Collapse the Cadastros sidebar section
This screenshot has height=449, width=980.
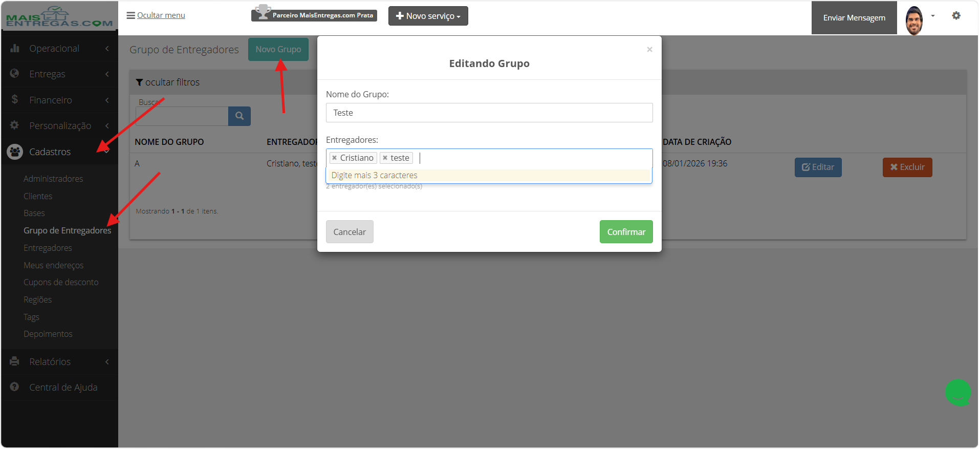coord(59,152)
